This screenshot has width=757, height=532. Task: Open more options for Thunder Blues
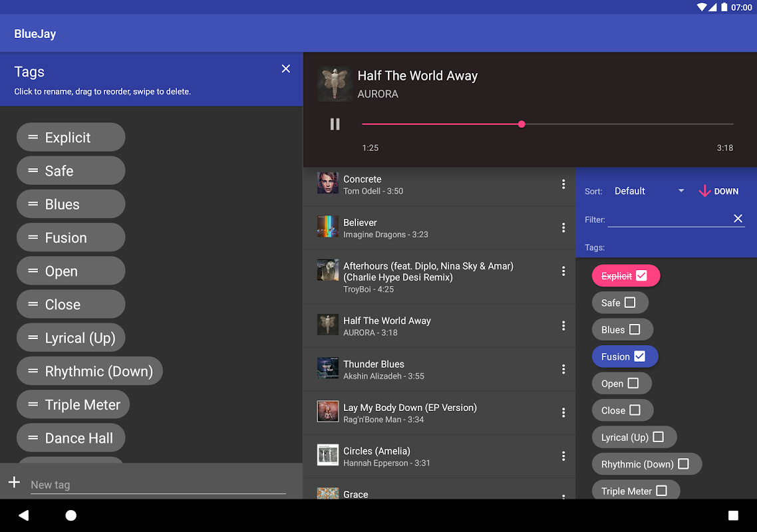point(563,369)
